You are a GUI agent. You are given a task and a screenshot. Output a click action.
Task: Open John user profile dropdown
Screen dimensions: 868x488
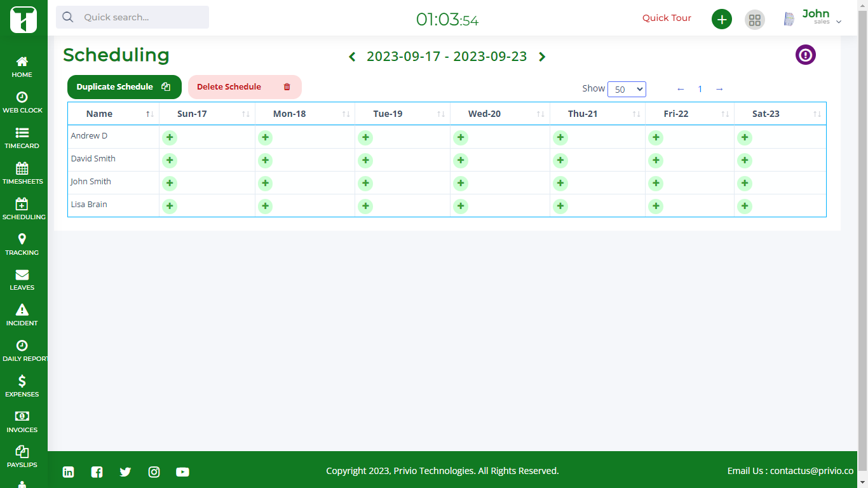pos(813,18)
